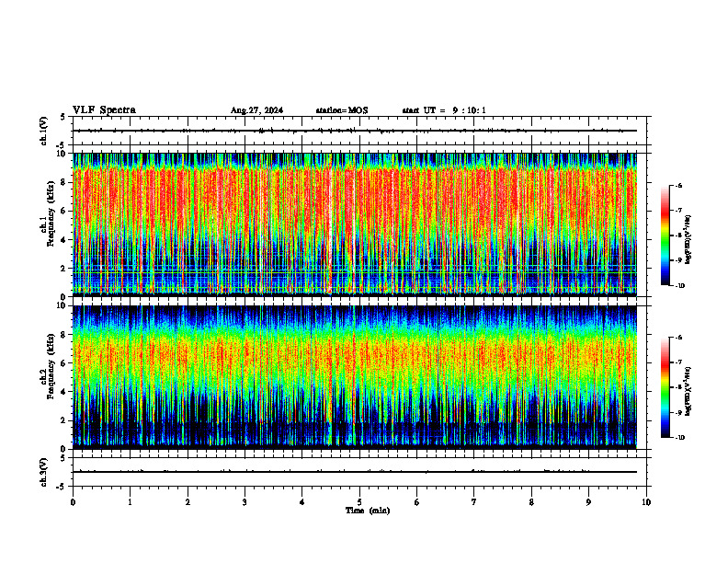
Task: Click the "ch.3(V)" voltage axis label
Action: pyautogui.click(x=44, y=472)
